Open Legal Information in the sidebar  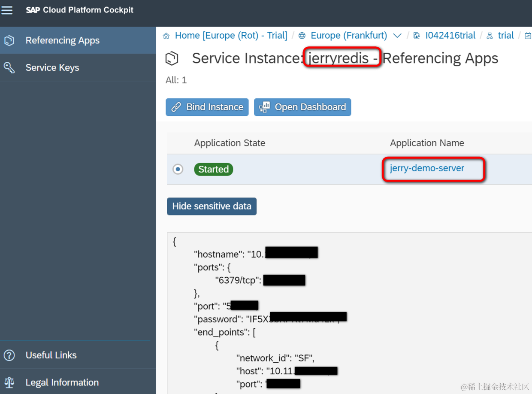[x=78, y=382]
